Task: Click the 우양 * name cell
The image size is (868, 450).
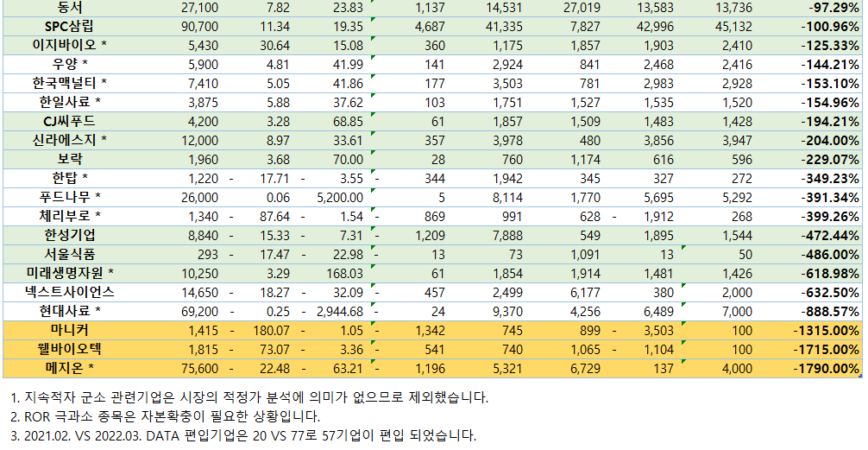Action: (70, 64)
